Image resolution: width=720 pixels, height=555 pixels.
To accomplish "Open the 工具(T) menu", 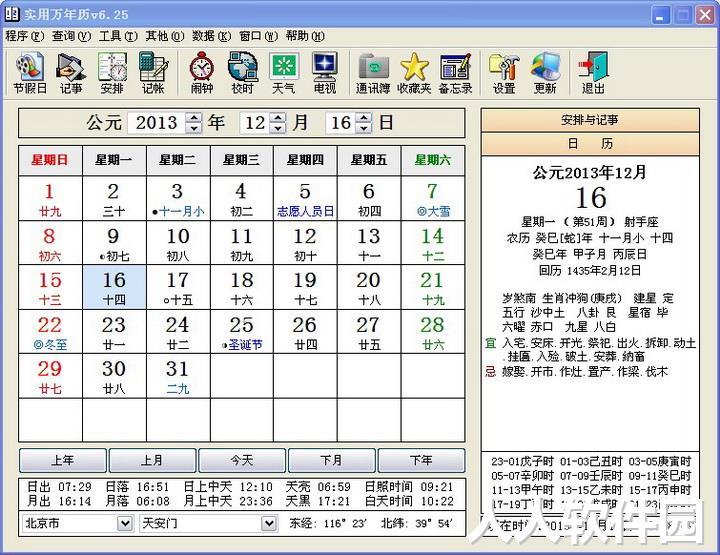I will click(x=118, y=36).
